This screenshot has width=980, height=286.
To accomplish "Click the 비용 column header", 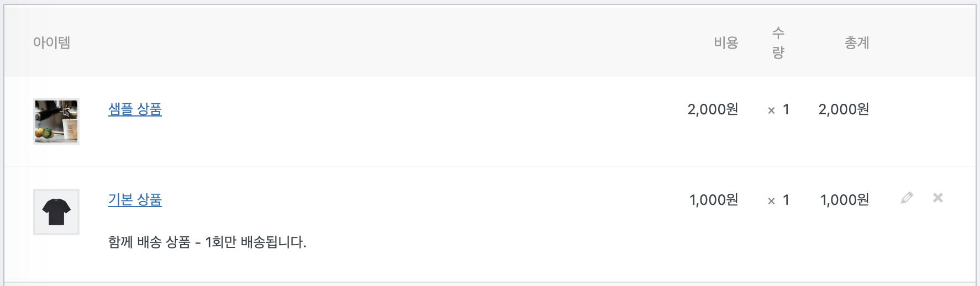I will point(725,43).
